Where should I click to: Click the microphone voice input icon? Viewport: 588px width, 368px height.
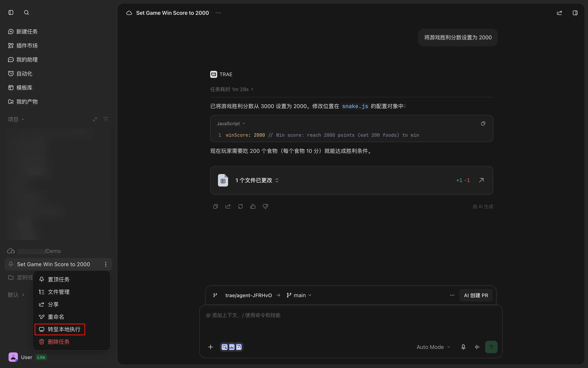tap(463, 347)
